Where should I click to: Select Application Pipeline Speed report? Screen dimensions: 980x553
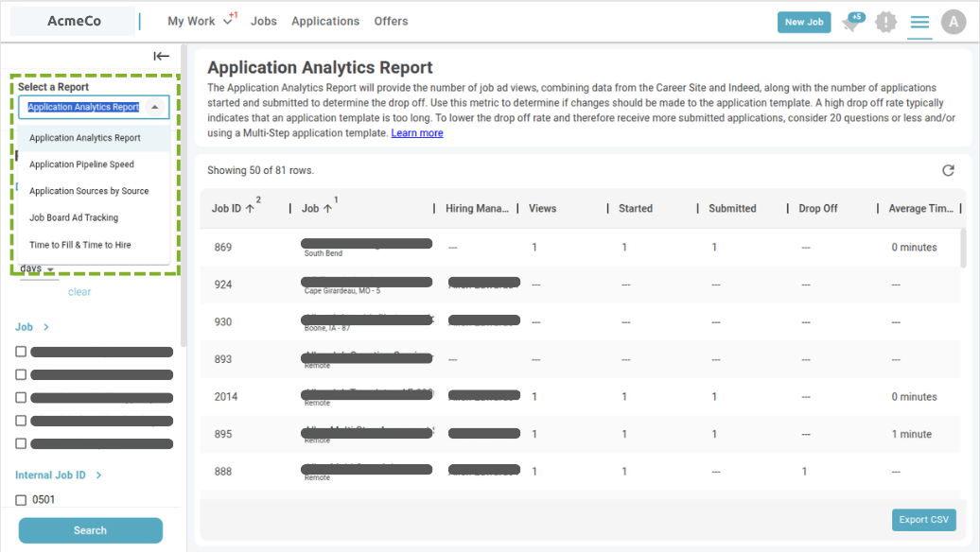tap(81, 164)
